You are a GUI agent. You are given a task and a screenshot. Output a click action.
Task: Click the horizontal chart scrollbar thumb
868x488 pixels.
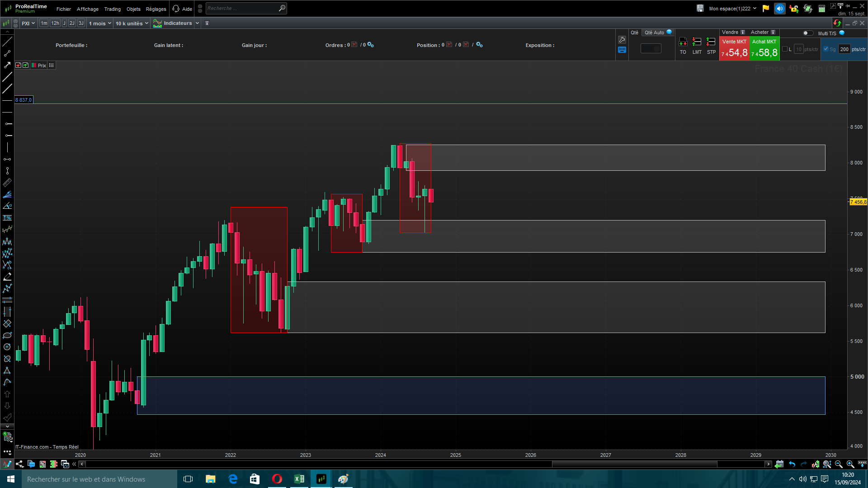(x=634, y=464)
